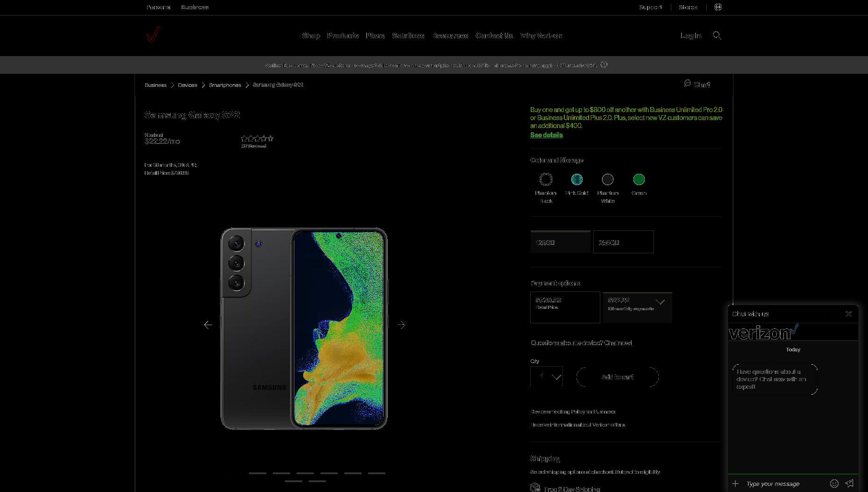Go to Smartphones breadcrumb link
This screenshot has width=868, height=492.
click(225, 85)
